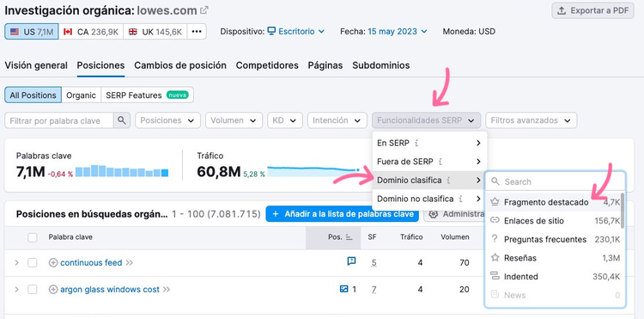Switch to the Visión general tab
Image resolution: width=644 pixels, height=319 pixels.
pos(36,65)
